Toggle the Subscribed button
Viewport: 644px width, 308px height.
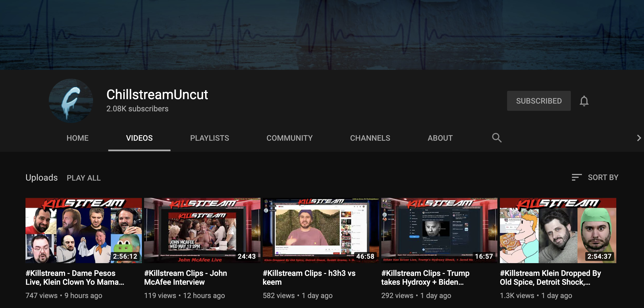(539, 101)
